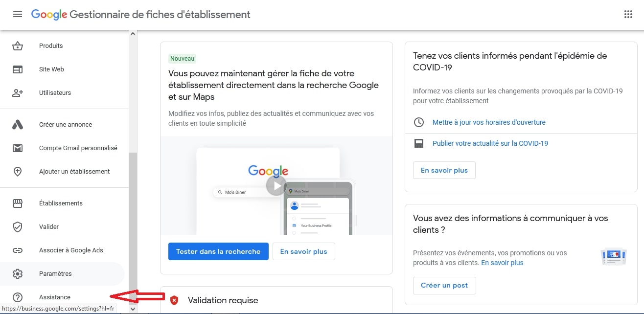Click Tester dans la recherche button

pos(218,251)
